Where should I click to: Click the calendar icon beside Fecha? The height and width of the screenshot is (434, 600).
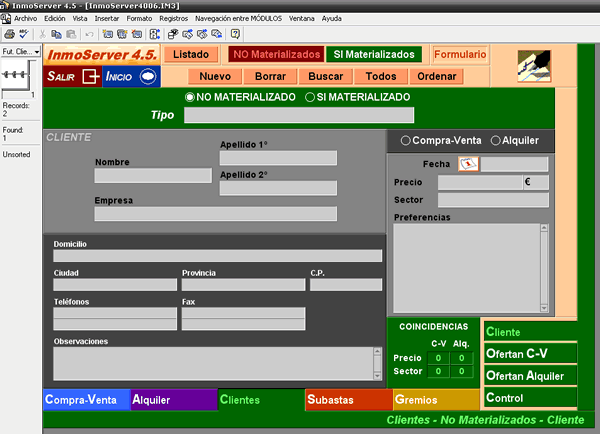(468, 164)
